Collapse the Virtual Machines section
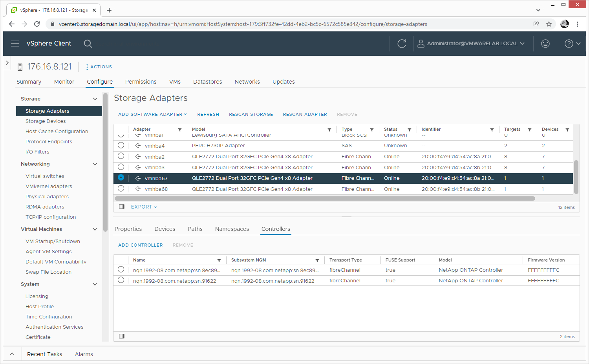The image size is (589, 364). click(95, 229)
